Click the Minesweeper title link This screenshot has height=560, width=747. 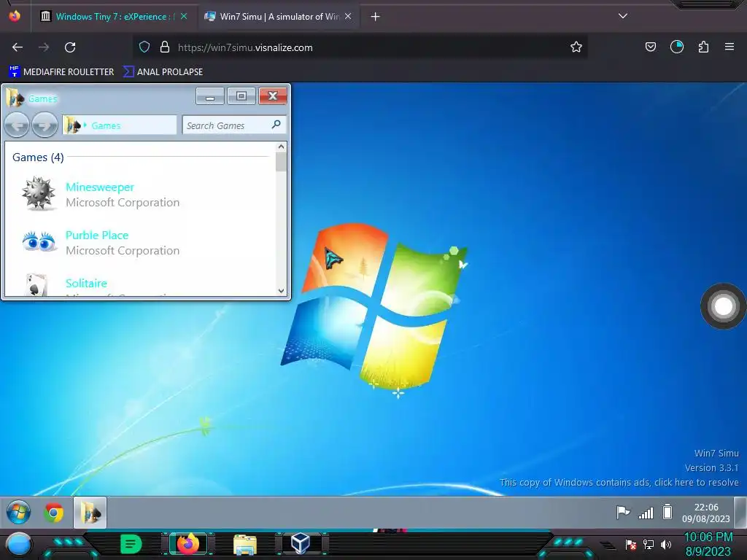tap(99, 187)
